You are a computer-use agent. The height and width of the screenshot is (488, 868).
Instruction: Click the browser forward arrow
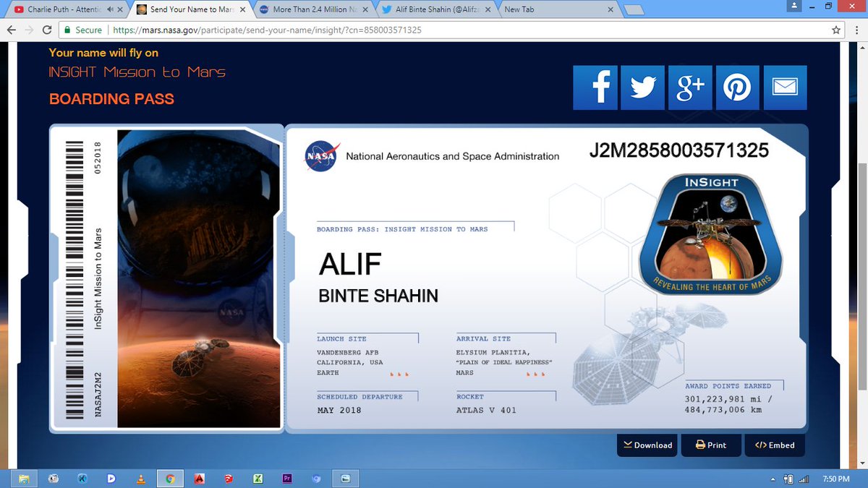coord(28,30)
